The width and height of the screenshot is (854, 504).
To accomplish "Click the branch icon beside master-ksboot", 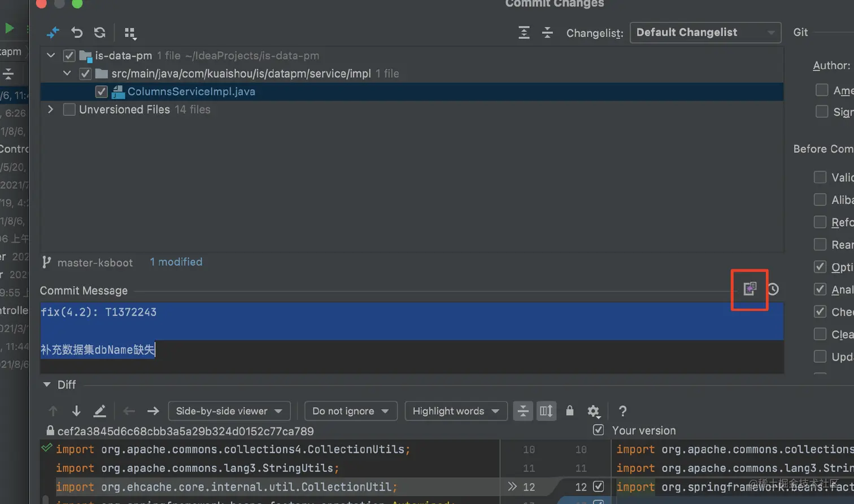I will coord(46,262).
